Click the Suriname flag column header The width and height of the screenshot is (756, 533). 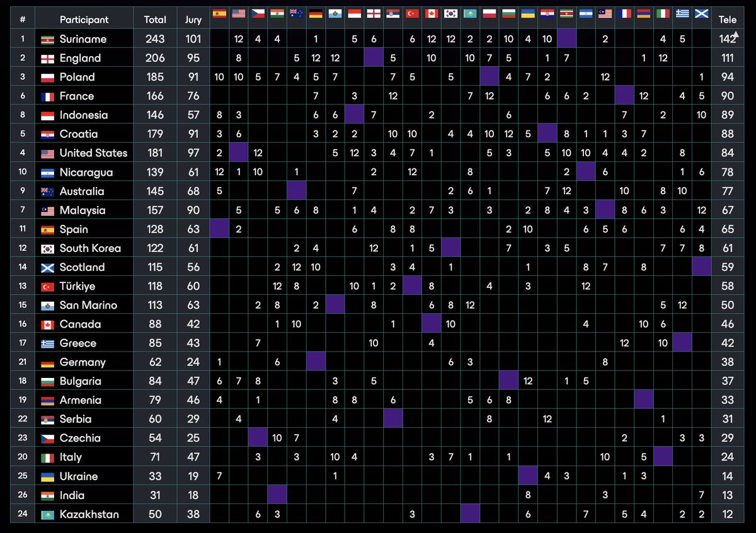[x=566, y=13]
